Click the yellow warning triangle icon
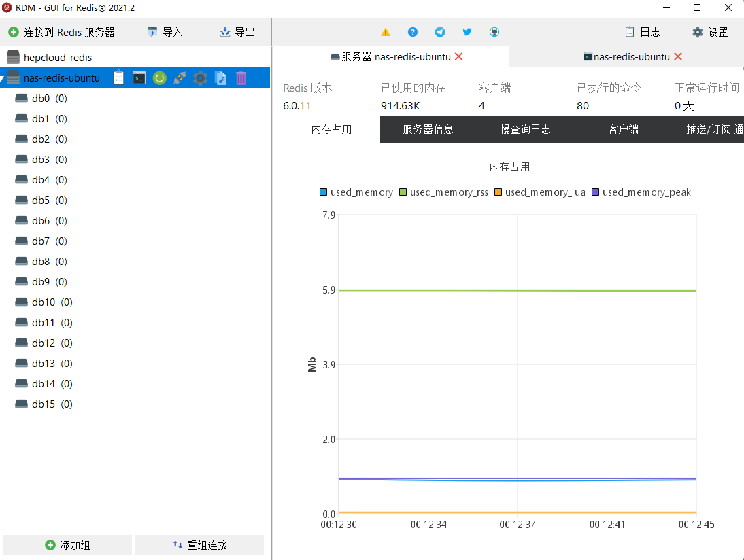Image resolution: width=744 pixels, height=560 pixels. click(x=386, y=32)
